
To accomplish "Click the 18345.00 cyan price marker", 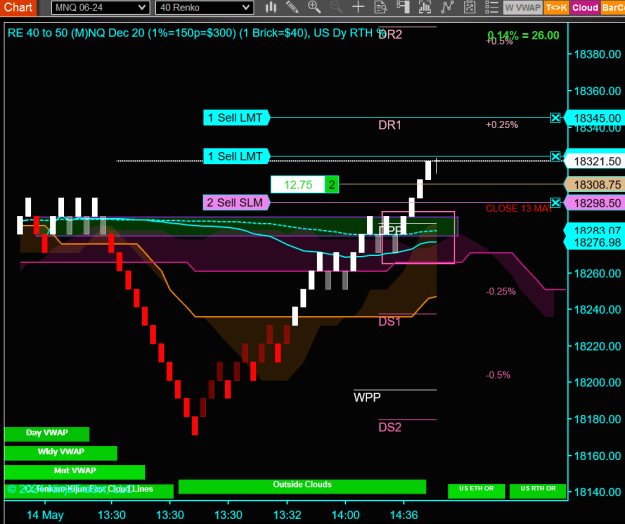I will coord(595,118).
